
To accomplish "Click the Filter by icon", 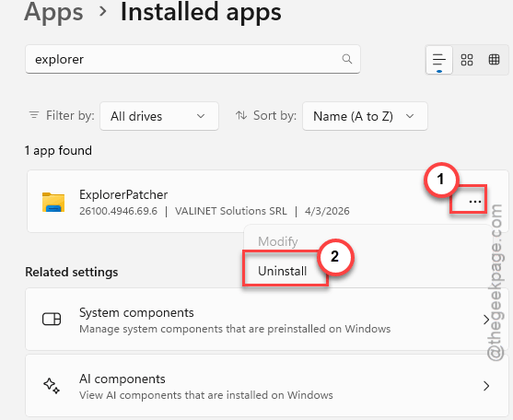I will tap(34, 115).
